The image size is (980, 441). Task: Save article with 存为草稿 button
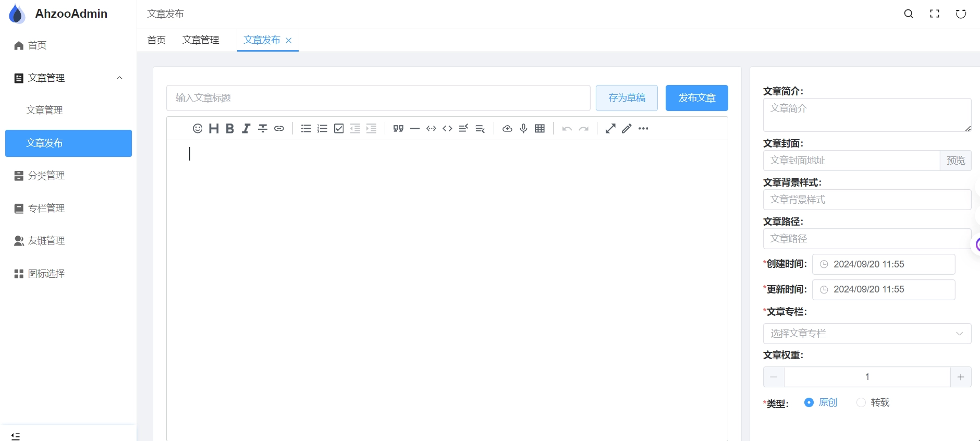pos(627,98)
